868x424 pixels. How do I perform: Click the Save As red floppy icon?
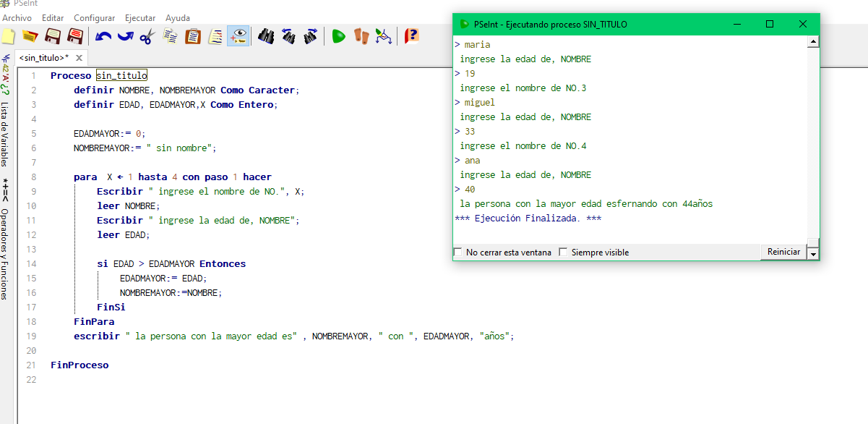(74, 35)
